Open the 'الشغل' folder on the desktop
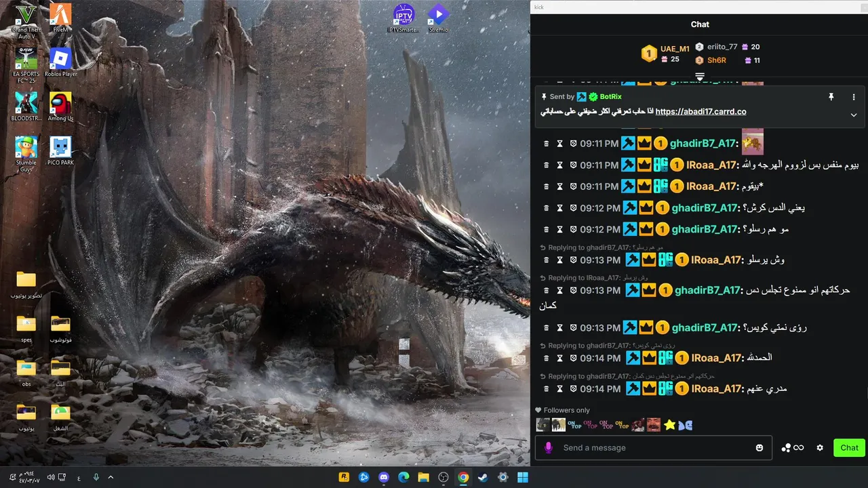 [x=60, y=416]
